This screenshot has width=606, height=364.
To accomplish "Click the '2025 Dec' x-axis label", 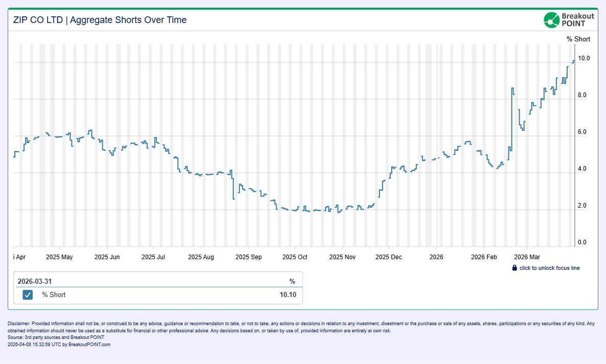I will (389, 257).
